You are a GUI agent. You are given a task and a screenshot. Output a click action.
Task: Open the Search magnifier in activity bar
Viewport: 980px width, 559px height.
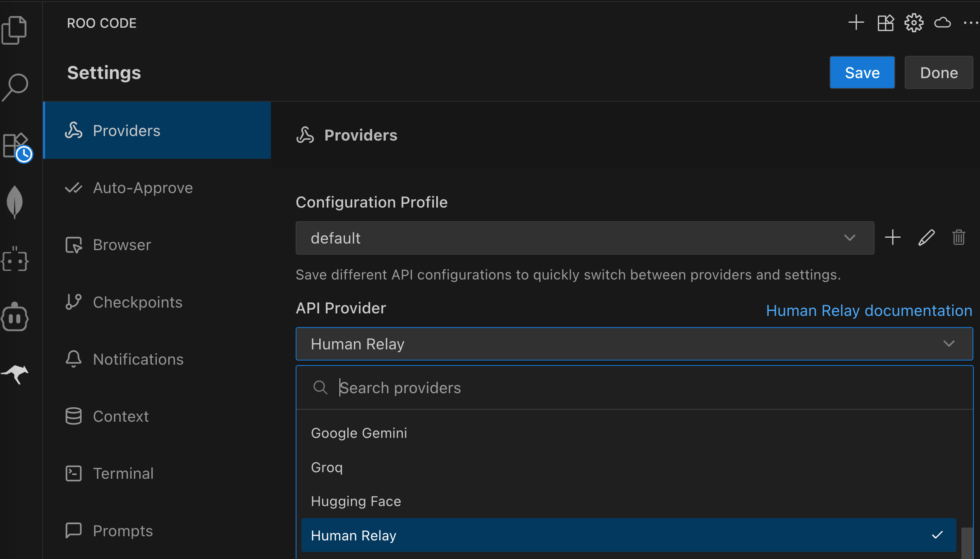pyautogui.click(x=15, y=87)
